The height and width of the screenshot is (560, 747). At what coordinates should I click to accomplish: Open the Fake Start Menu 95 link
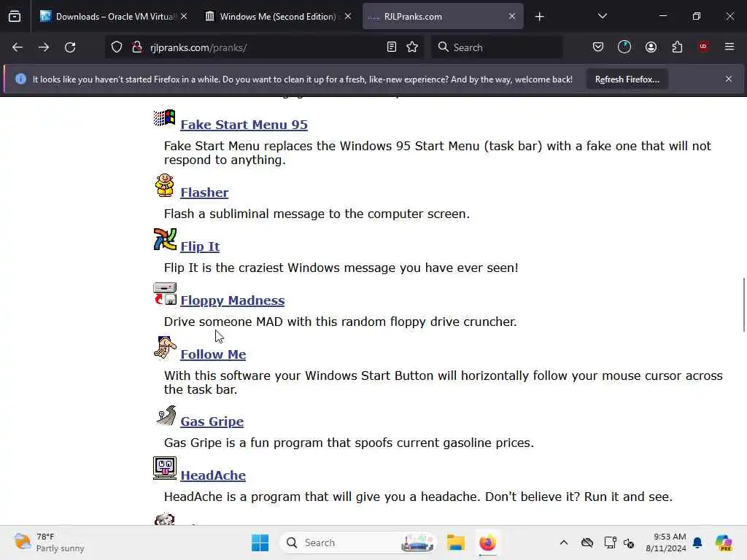pyautogui.click(x=244, y=125)
